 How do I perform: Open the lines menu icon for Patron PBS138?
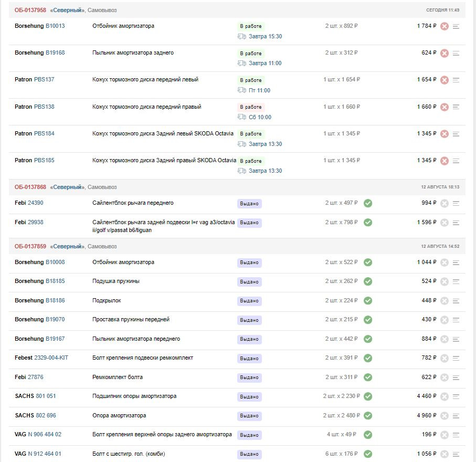pyautogui.click(x=456, y=107)
